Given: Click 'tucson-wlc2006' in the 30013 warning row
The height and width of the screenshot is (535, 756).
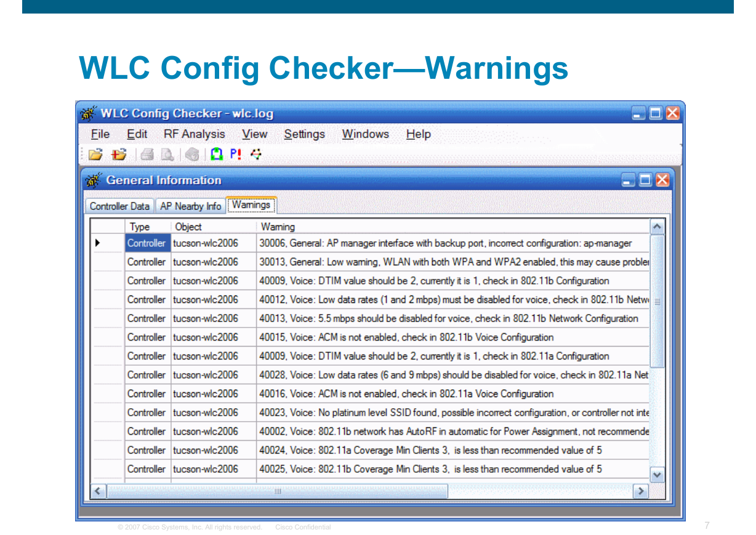Looking at the screenshot, I should [x=214, y=262].
